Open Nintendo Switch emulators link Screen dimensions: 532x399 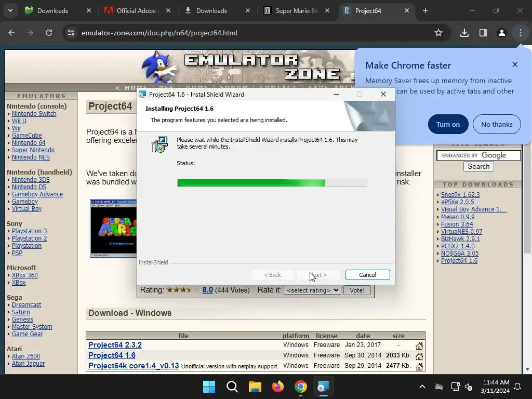(34, 114)
